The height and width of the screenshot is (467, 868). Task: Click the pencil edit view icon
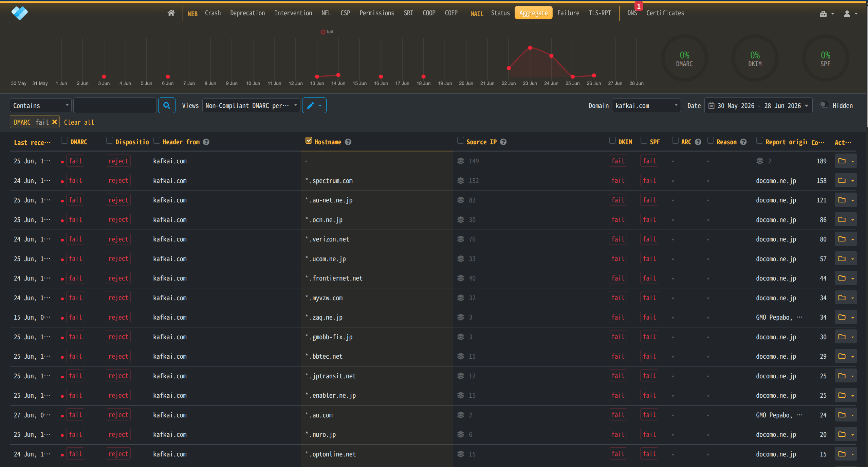(x=310, y=105)
